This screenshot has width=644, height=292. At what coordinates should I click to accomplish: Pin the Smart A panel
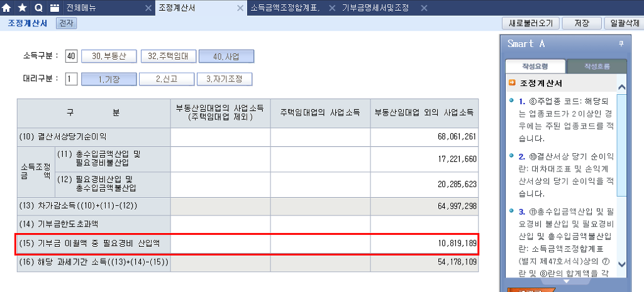click(x=621, y=43)
